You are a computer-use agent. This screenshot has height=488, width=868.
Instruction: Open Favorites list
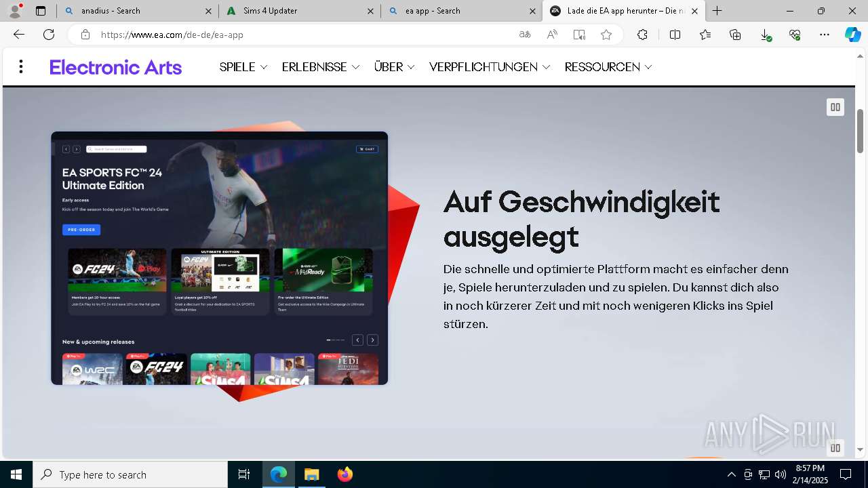pos(705,35)
